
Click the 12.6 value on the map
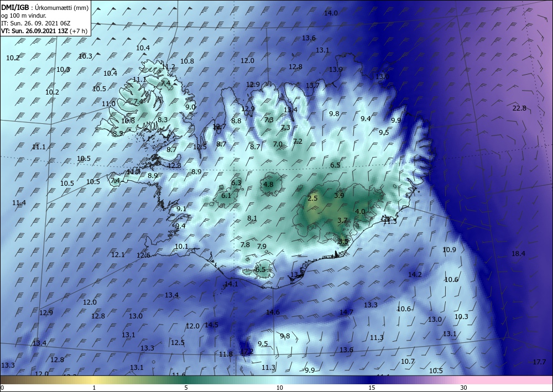point(144,255)
